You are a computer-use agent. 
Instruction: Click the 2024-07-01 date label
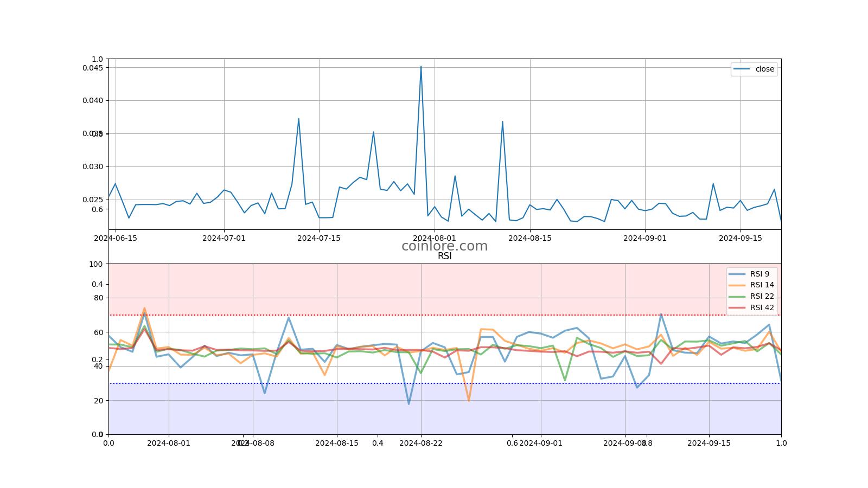coord(224,237)
